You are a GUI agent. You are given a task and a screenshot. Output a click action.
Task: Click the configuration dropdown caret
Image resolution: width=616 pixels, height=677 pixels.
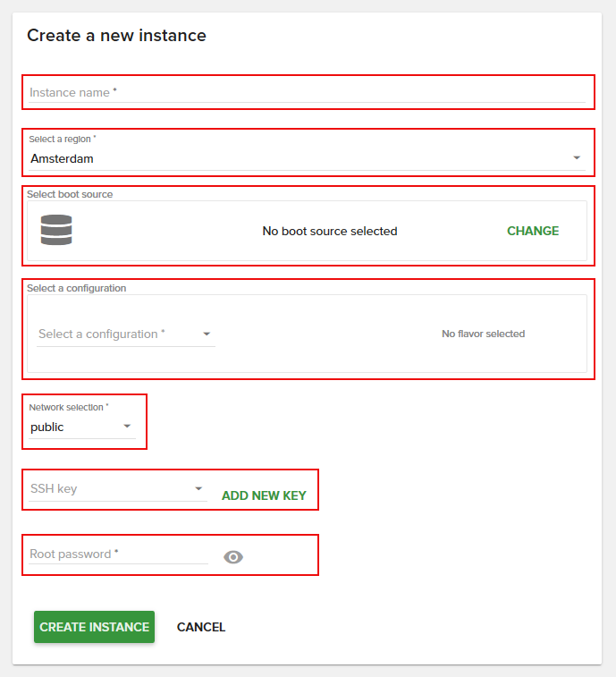(x=207, y=334)
